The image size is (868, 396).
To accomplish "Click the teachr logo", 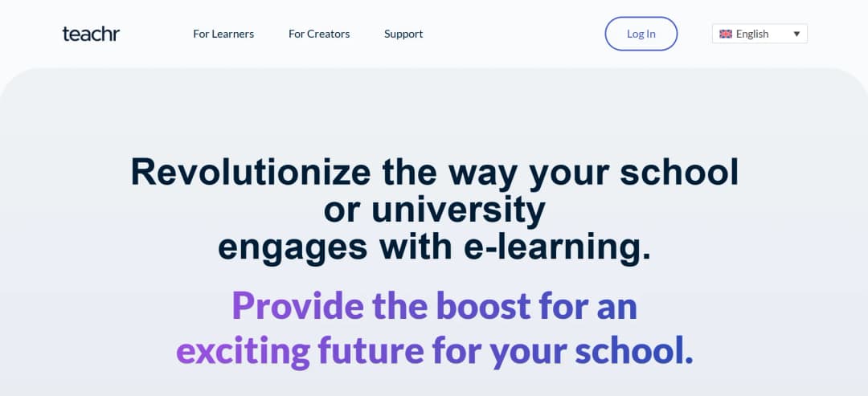I will (x=91, y=34).
